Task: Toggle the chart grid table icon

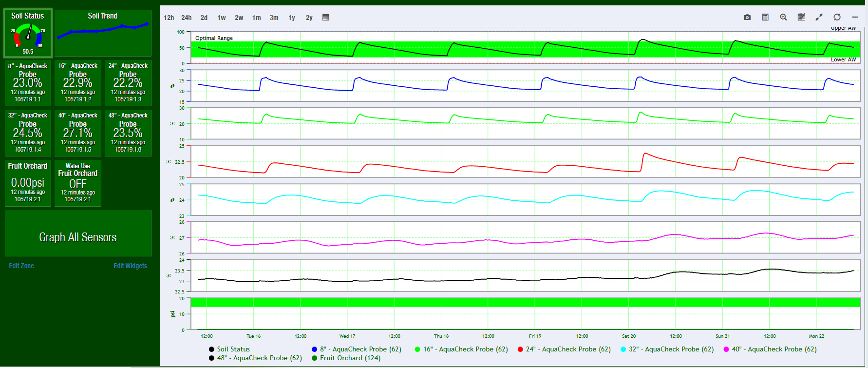Action: tap(801, 17)
